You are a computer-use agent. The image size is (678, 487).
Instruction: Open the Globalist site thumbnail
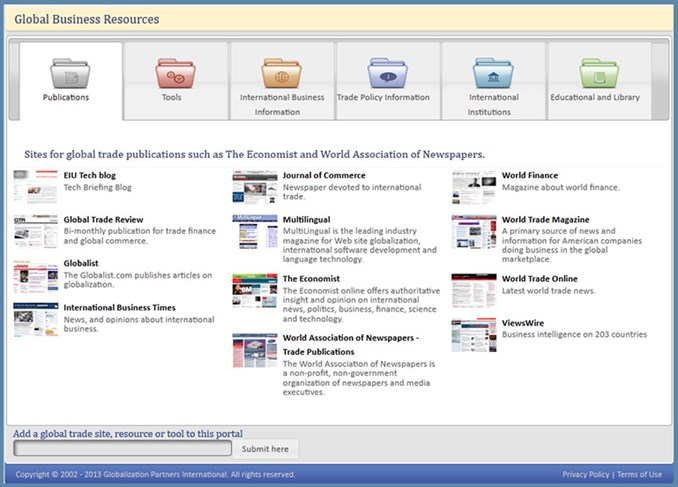coord(35,276)
